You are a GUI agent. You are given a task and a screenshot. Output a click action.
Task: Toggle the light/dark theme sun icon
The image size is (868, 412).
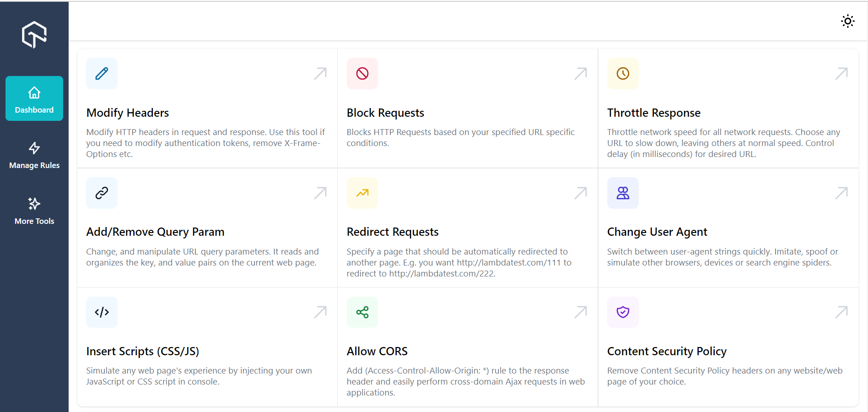coord(847,21)
